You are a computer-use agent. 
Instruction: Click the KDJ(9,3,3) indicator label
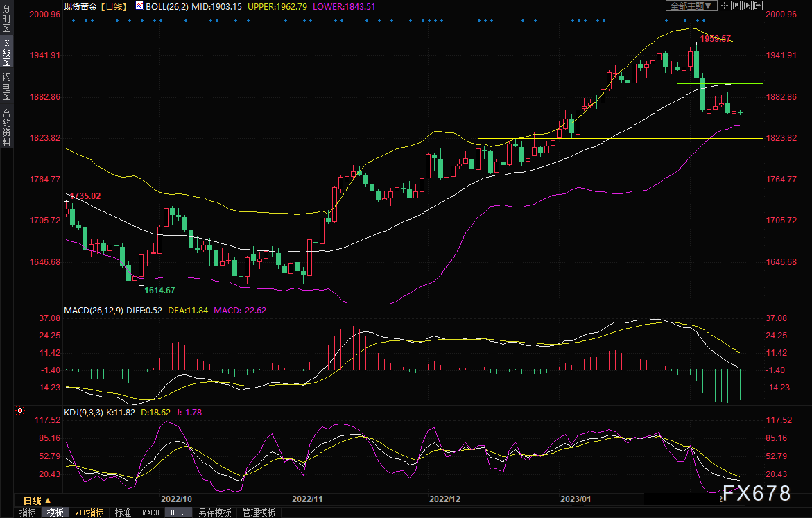tap(83, 413)
